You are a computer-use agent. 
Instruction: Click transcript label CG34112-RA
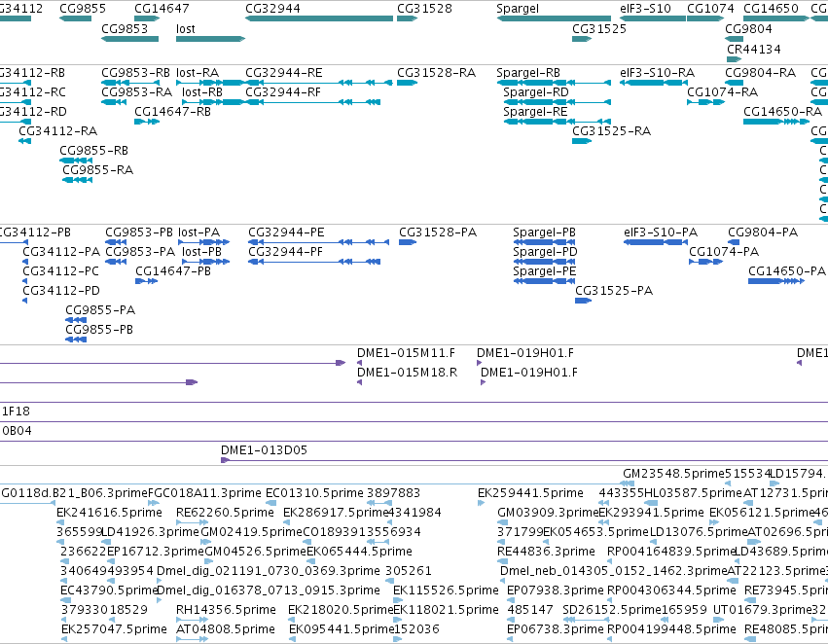(58, 131)
